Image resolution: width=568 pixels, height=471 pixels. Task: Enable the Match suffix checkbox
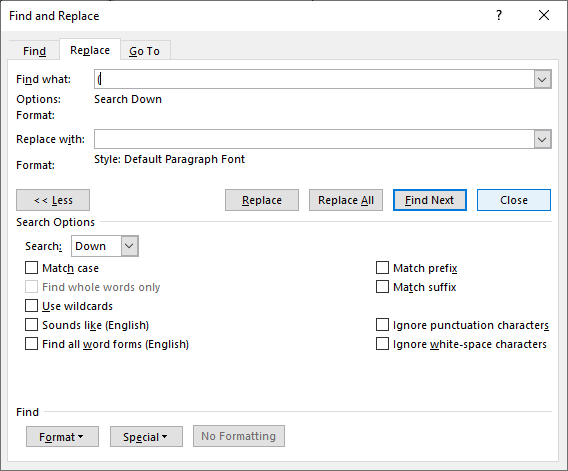click(383, 287)
